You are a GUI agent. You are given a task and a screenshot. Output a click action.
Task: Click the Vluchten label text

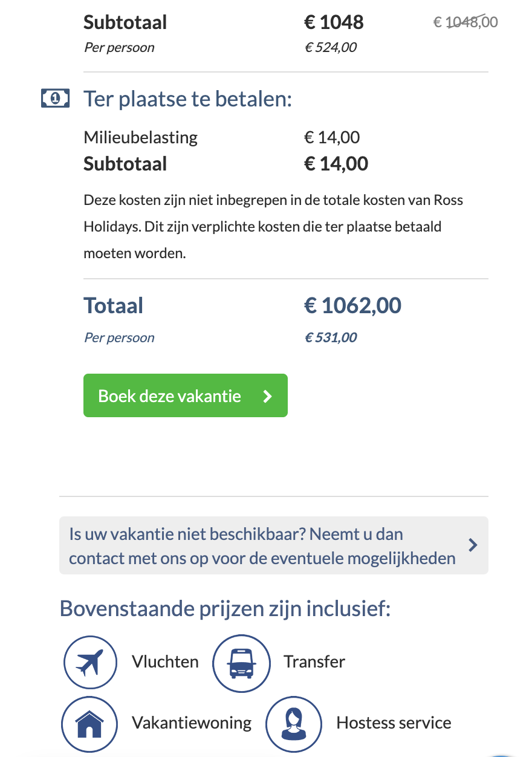165,661
